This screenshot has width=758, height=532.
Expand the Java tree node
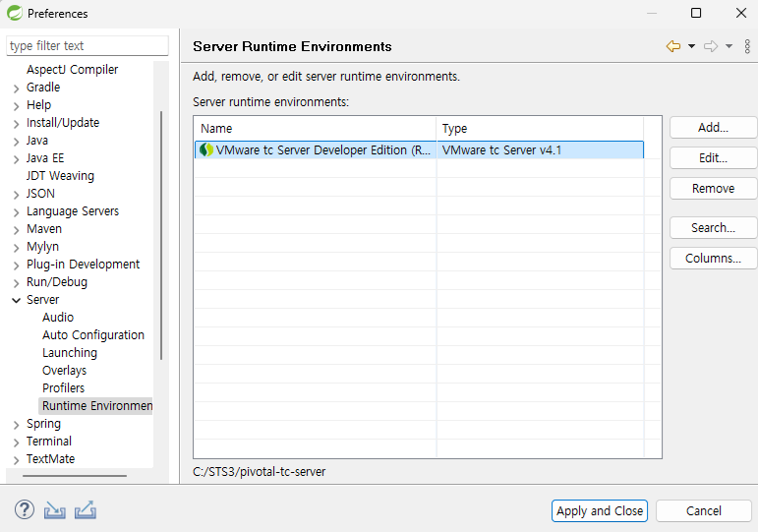17,142
